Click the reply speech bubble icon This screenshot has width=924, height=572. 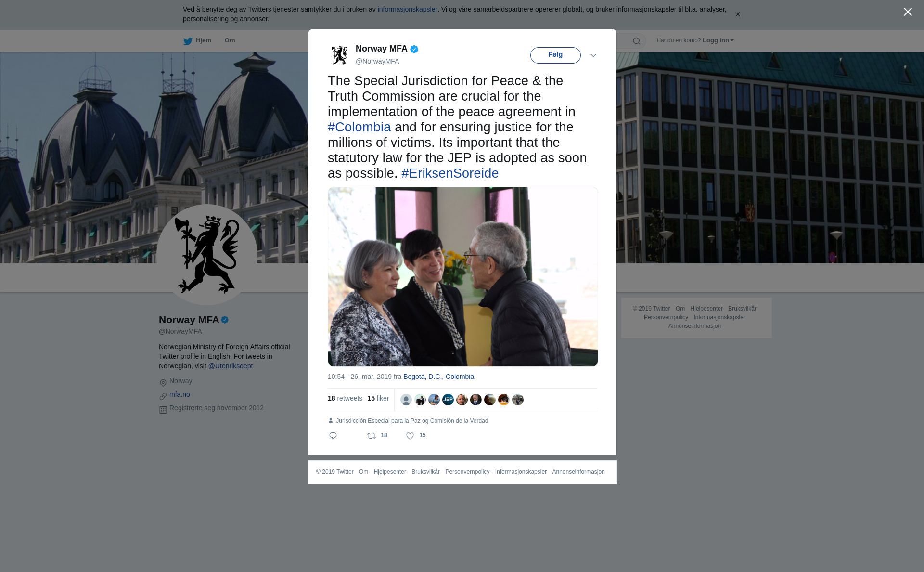333,436
